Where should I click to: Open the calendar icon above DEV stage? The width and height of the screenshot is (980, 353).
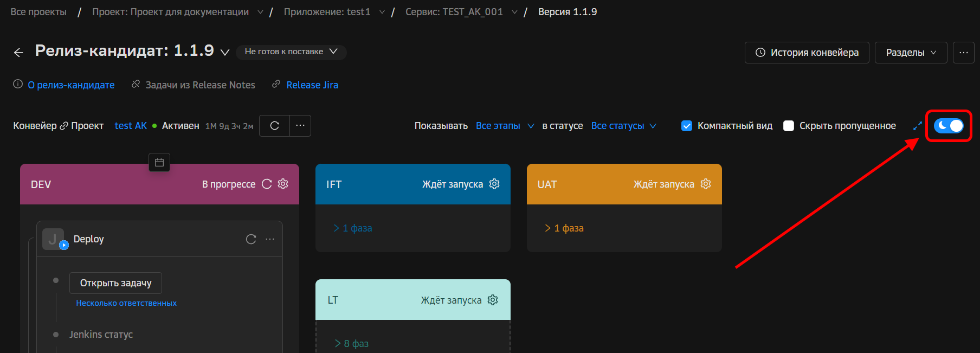pyautogui.click(x=159, y=163)
